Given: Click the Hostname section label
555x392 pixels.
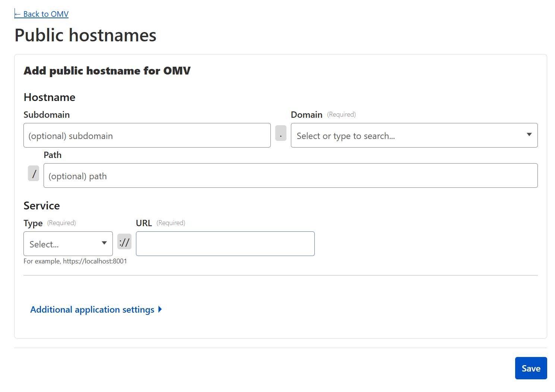Looking at the screenshot, I should pyautogui.click(x=49, y=97).
